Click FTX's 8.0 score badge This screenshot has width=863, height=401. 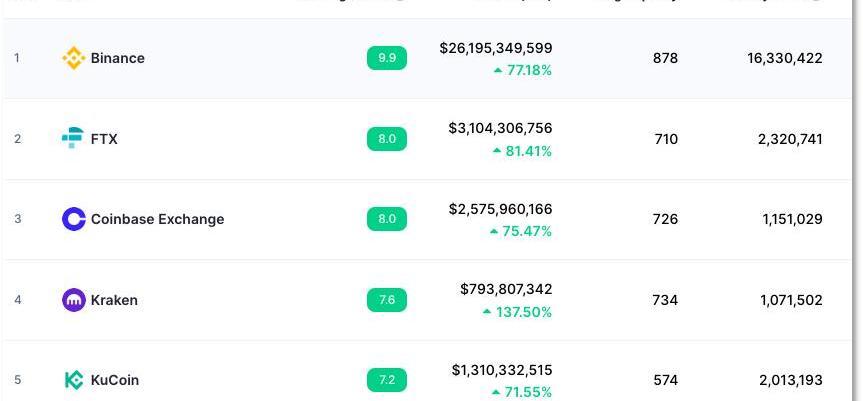point(387,139)
